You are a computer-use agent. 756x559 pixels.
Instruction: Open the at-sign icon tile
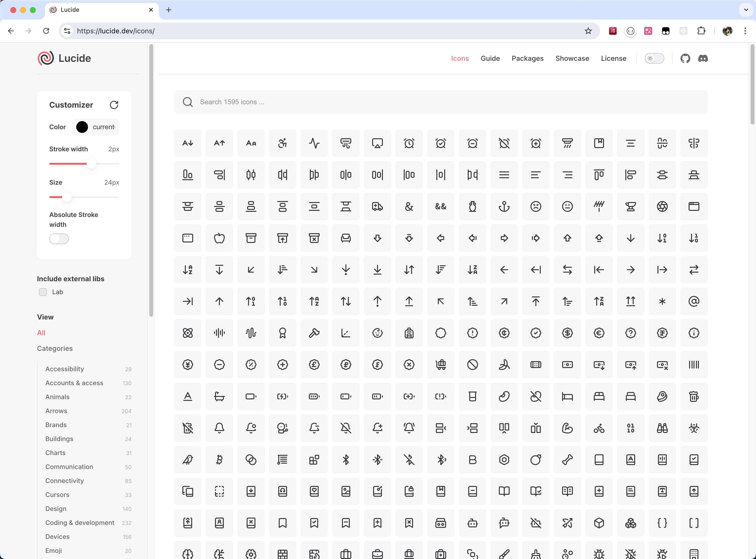694,301
